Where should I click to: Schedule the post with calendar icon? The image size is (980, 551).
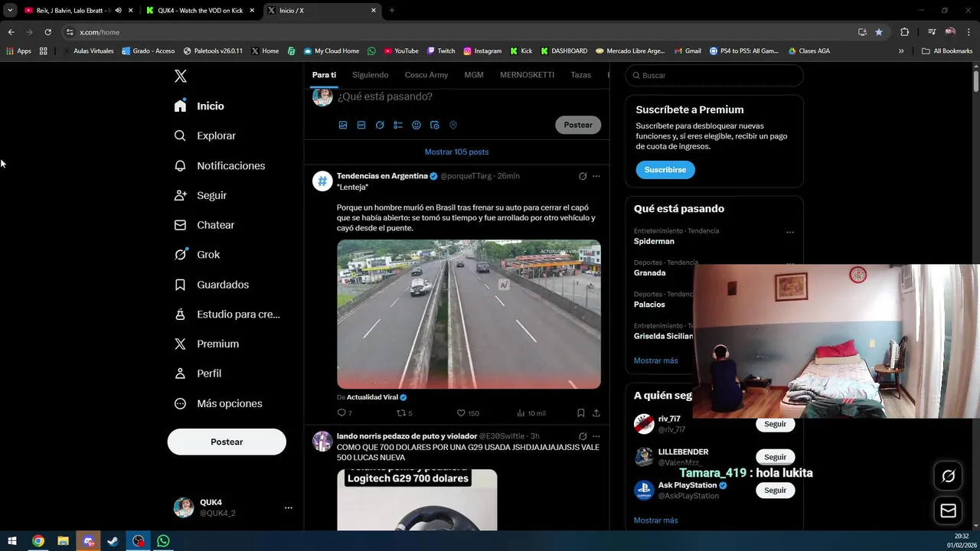[435, 125]
